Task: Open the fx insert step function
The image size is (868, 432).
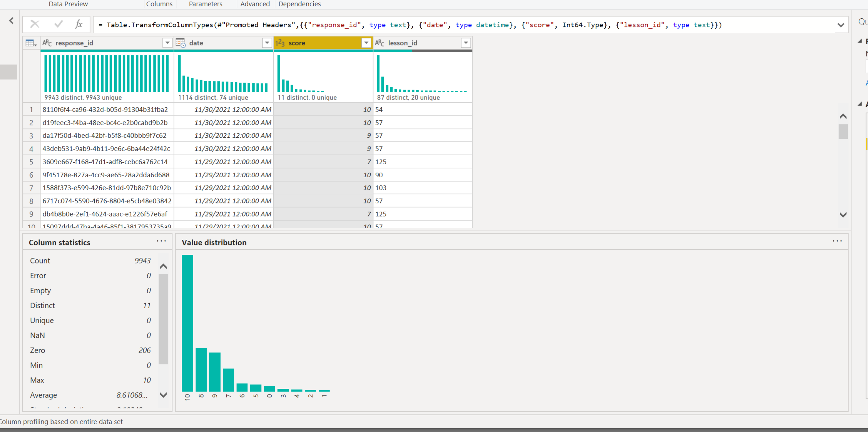Action: [x=79, y=24]
